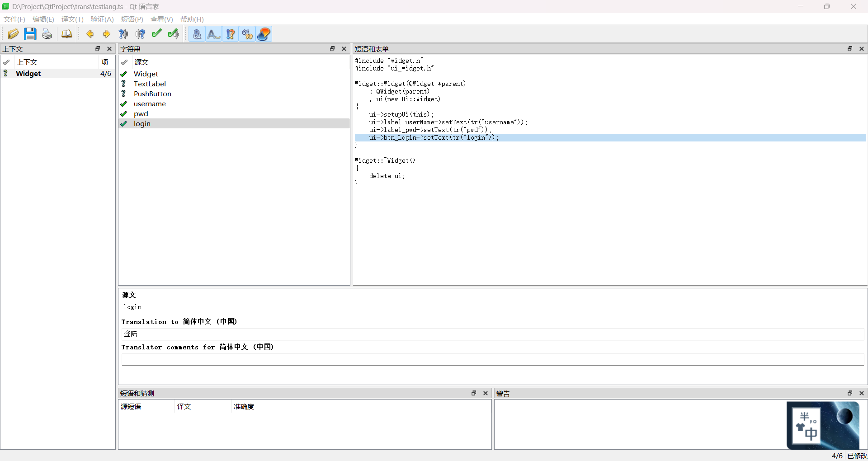868x461 pixels.
Task: Click the translation field containing 登陆
Action: tap(493, 334)
